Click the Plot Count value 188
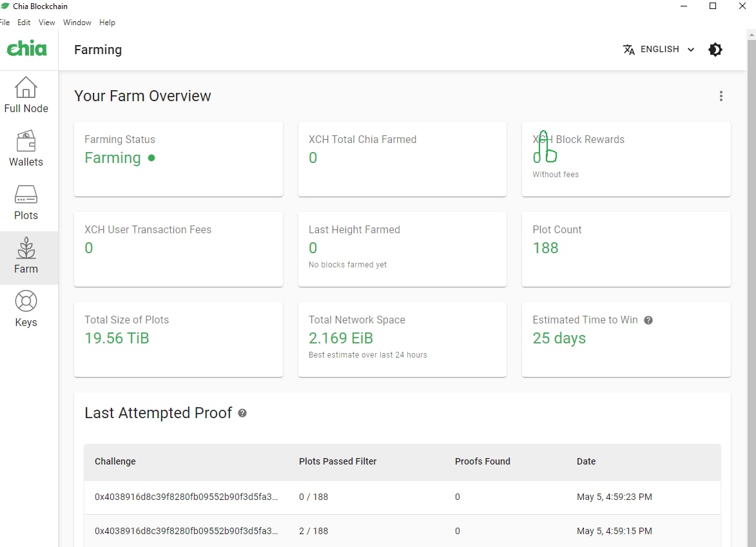 (x=545, y=247)
